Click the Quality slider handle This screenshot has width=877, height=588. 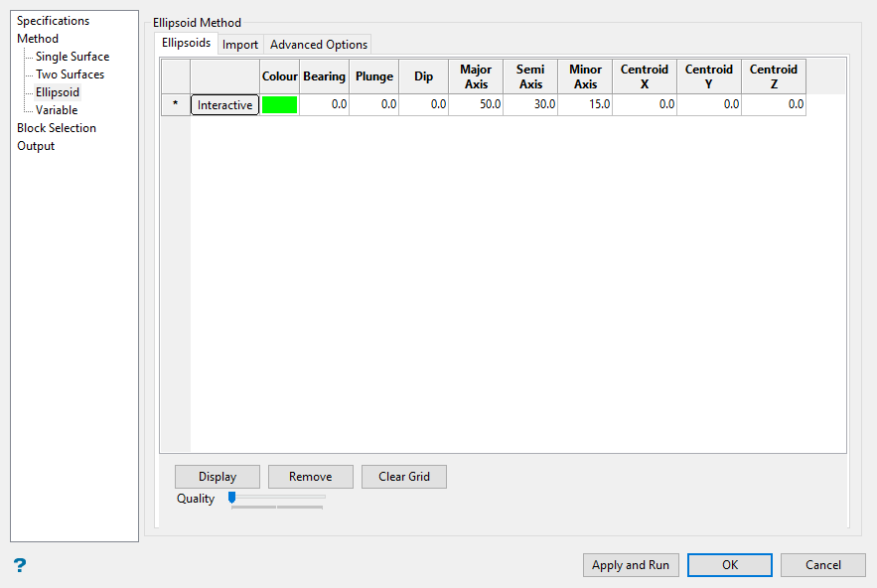[x=232, y=498]
